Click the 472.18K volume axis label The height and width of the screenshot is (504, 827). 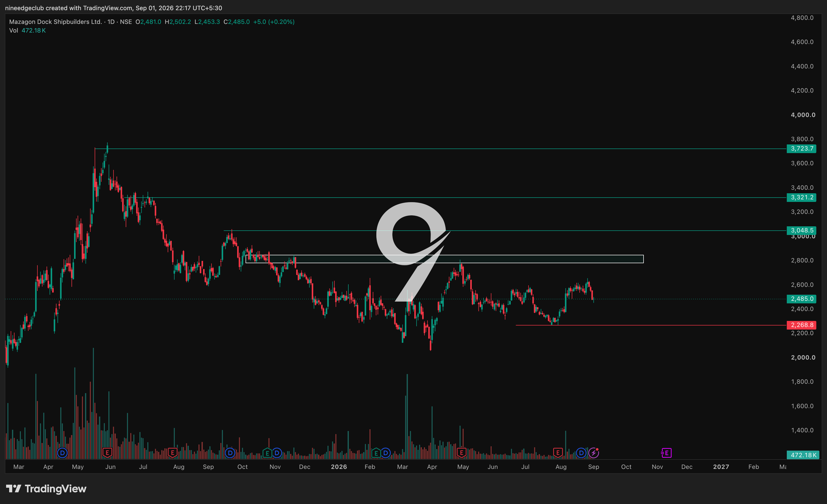pos(803,455)
